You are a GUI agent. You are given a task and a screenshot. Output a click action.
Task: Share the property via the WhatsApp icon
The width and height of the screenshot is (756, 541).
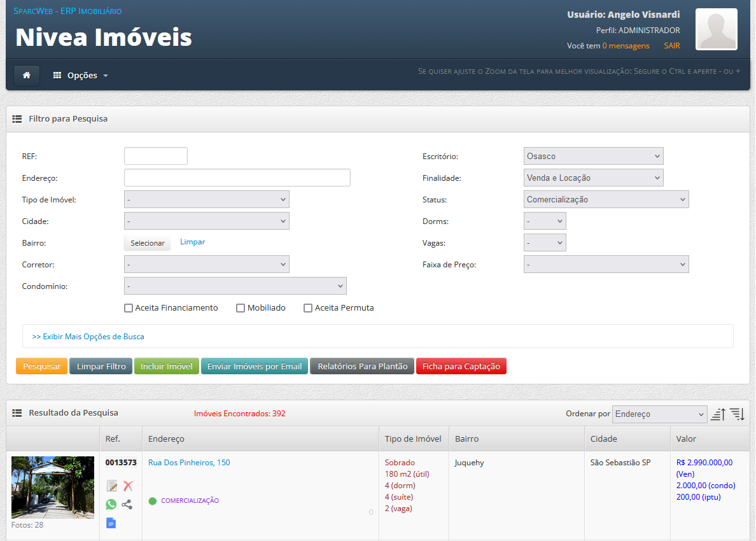pos(111,504)
